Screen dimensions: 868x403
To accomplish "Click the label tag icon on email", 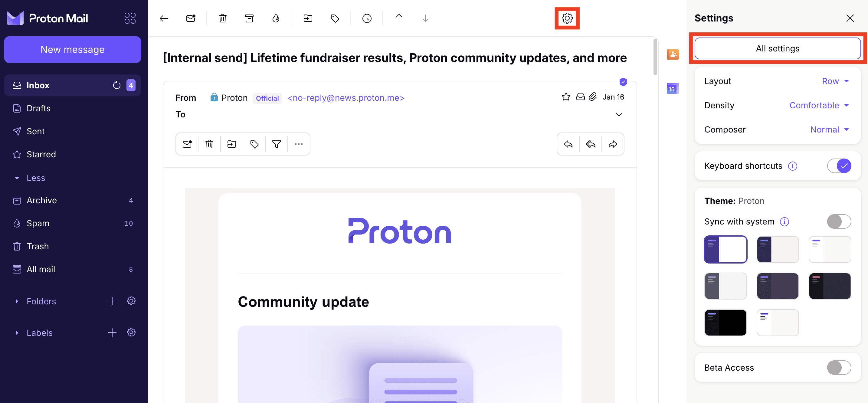I will 254,144.
